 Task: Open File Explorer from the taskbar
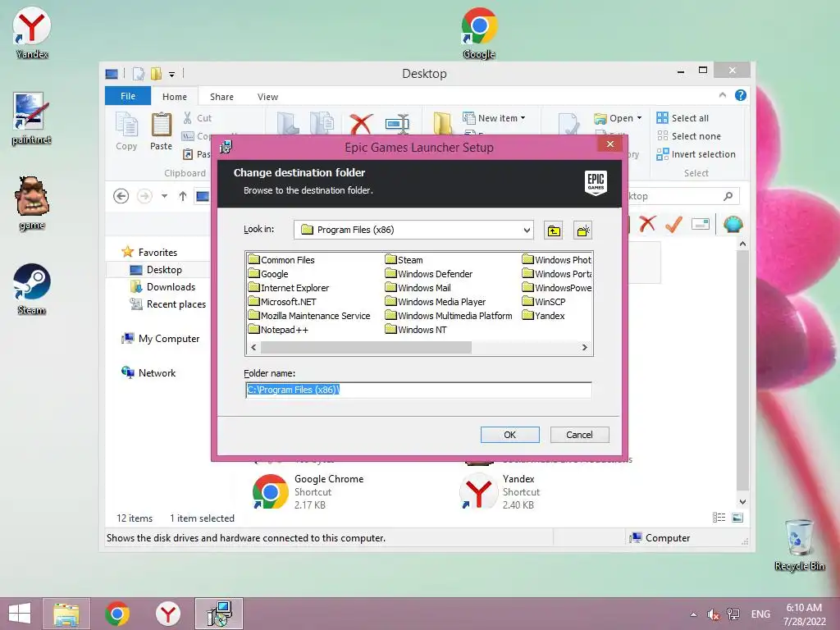66,614
